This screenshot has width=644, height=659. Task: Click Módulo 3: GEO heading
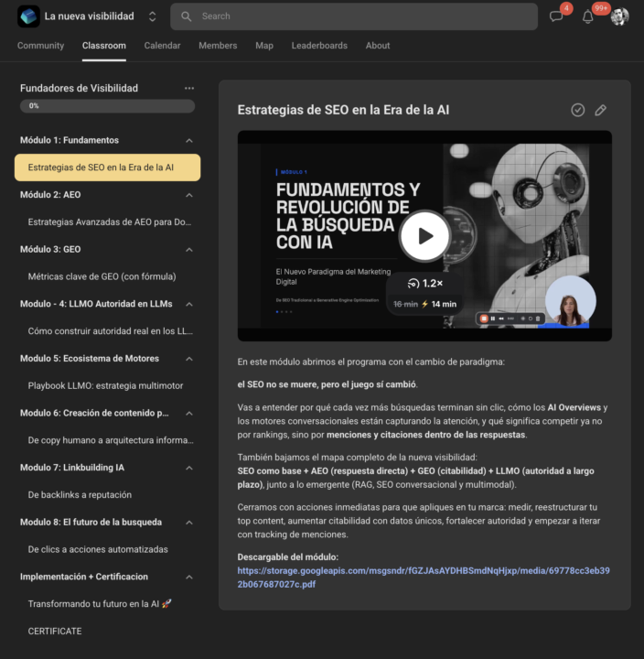click(x=50, y=250)
